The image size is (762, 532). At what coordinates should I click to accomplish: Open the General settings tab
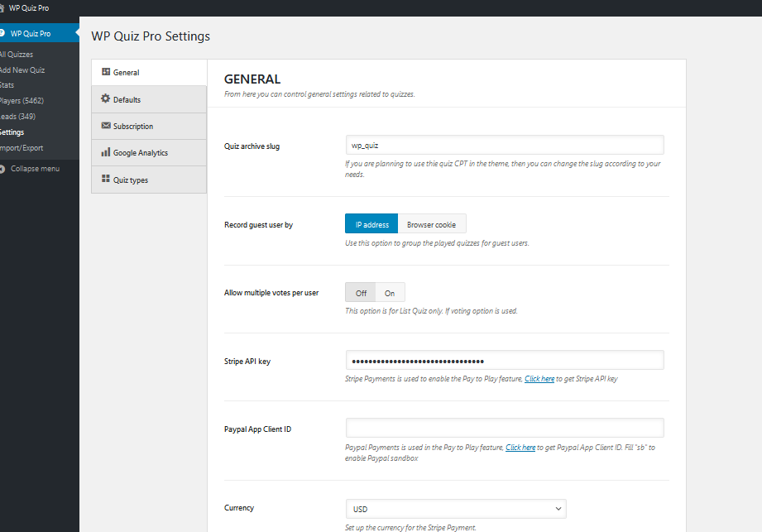[149, 72]
